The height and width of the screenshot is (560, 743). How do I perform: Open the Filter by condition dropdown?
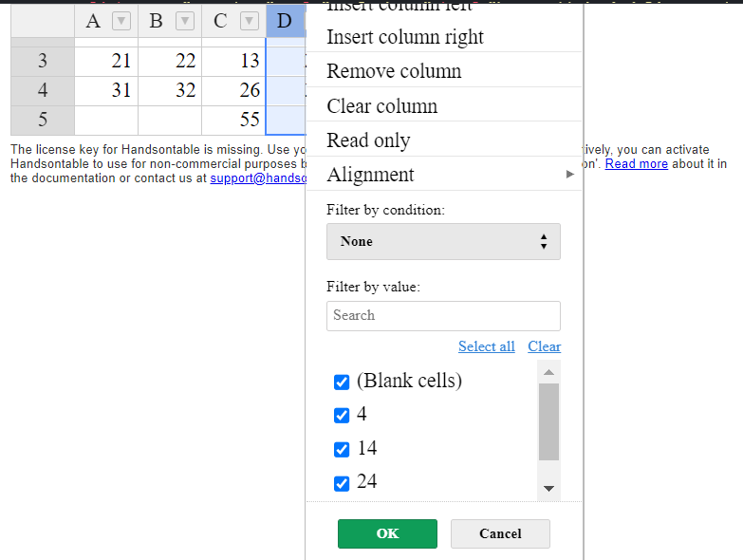coord(443,242)
